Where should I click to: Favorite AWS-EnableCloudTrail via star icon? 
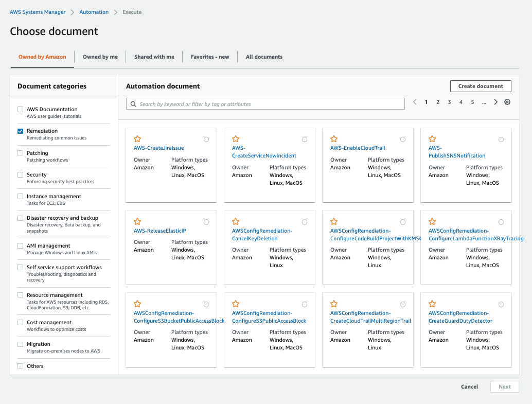(x=334, y=139)
